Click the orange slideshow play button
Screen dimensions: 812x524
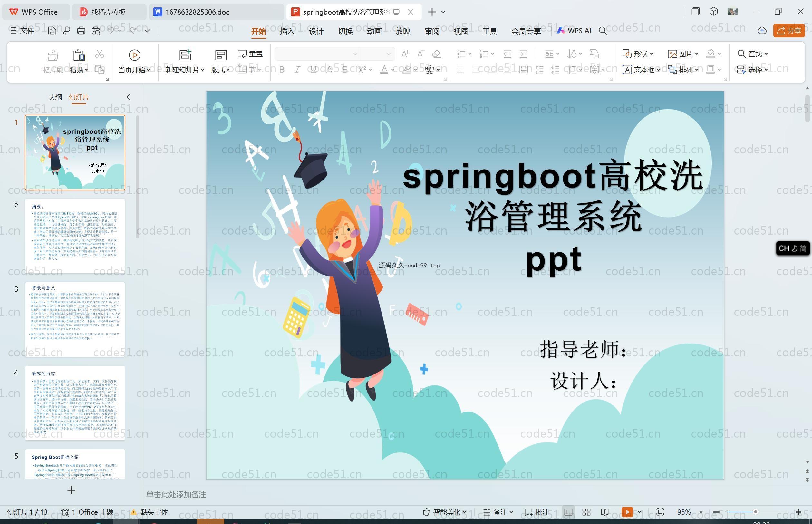pyautogui.click(x=627, y=512)
